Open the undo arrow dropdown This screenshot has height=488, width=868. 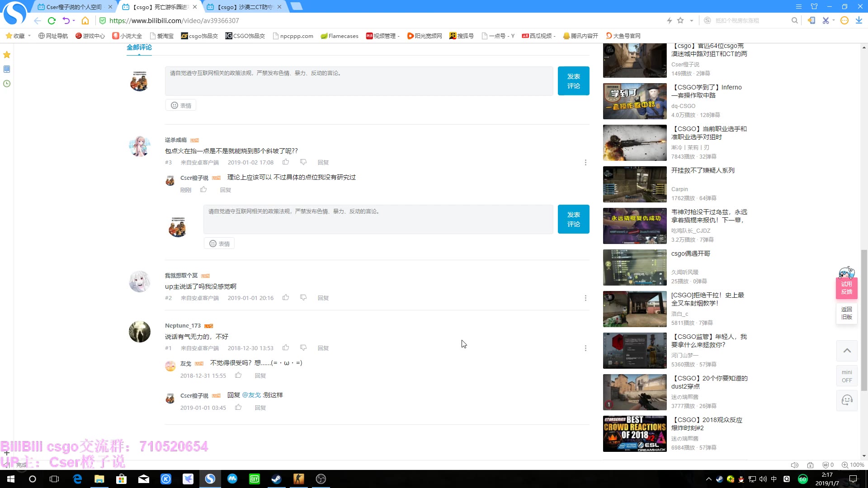(74, 20)
